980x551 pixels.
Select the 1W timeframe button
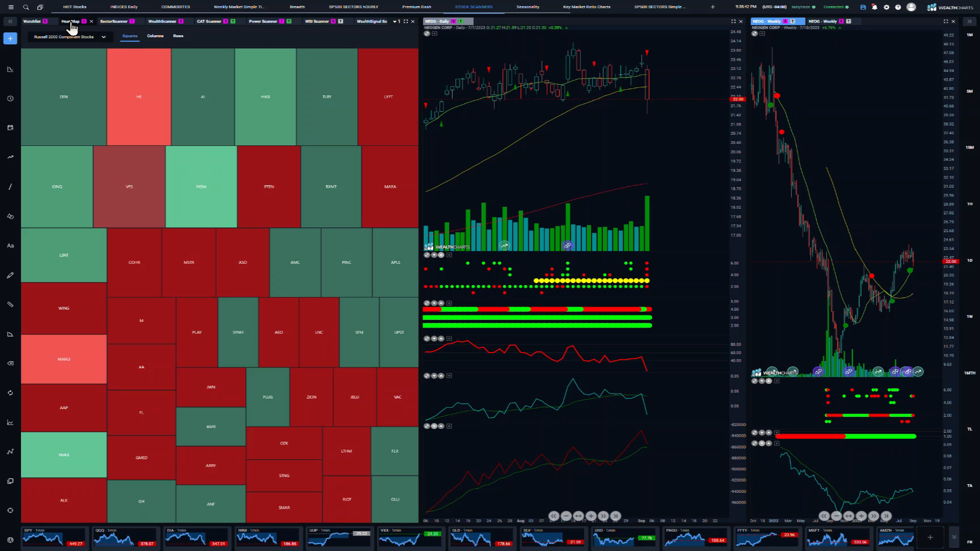(969, 317)
